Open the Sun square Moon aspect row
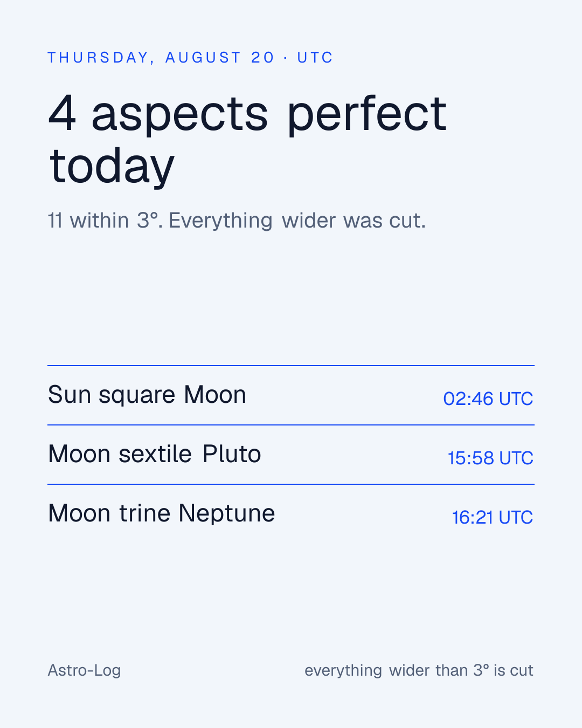 [x=291, y=395]
